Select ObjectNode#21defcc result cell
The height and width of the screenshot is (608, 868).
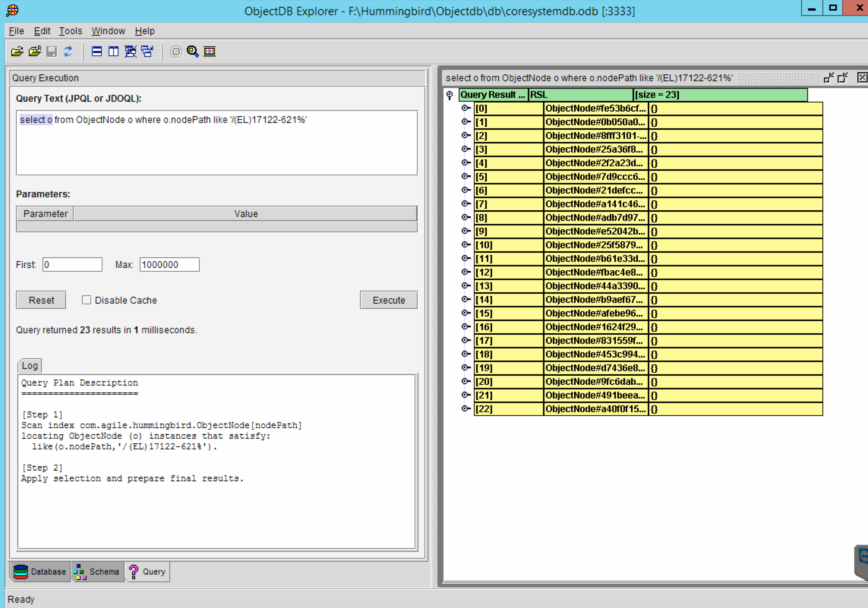595,191
